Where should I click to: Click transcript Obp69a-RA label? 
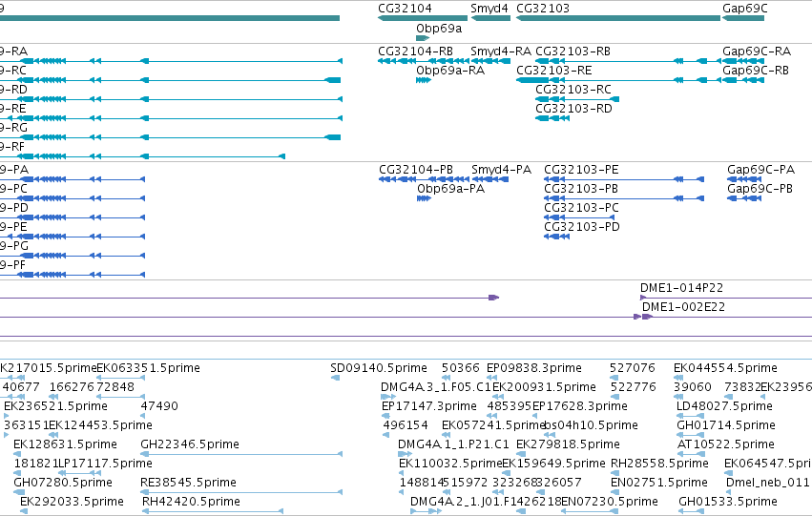click(450, 71)
